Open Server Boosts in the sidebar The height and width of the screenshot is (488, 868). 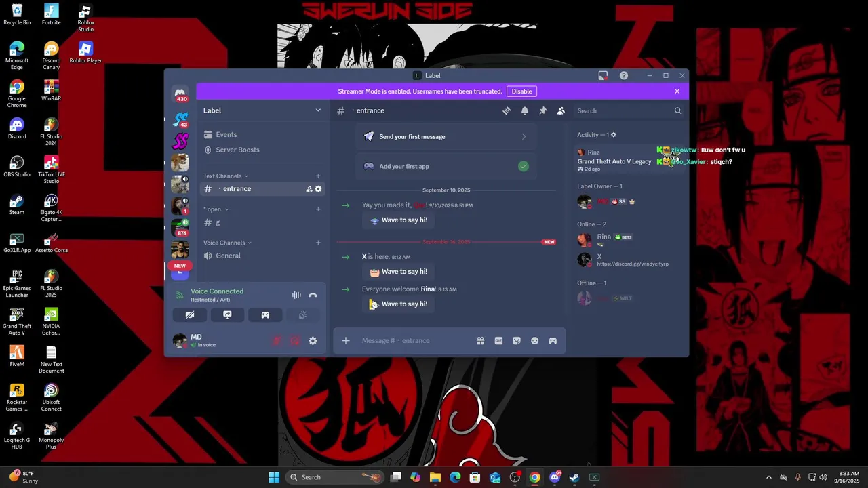pos(262,150)
